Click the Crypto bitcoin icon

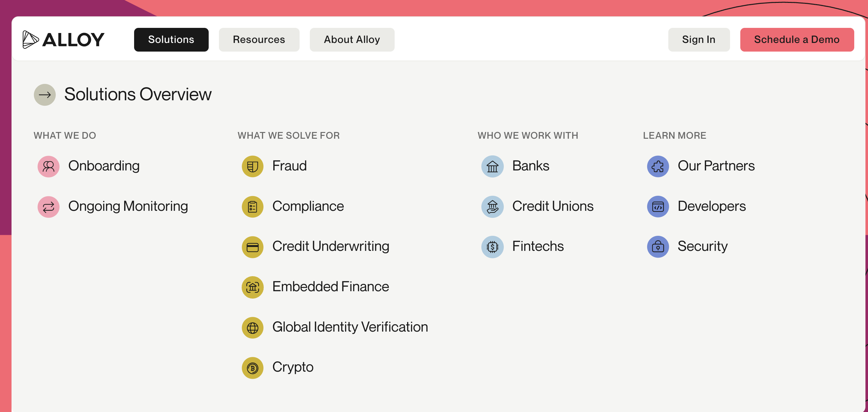253,367
